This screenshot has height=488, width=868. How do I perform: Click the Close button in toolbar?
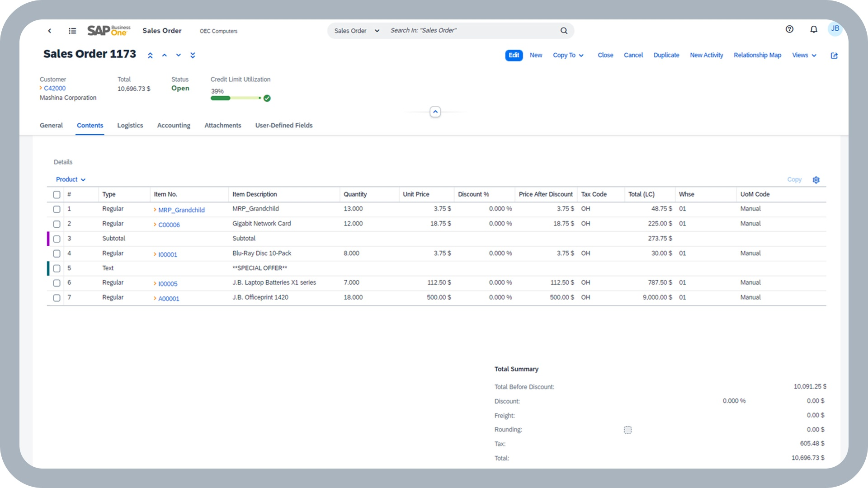point(605,55)
